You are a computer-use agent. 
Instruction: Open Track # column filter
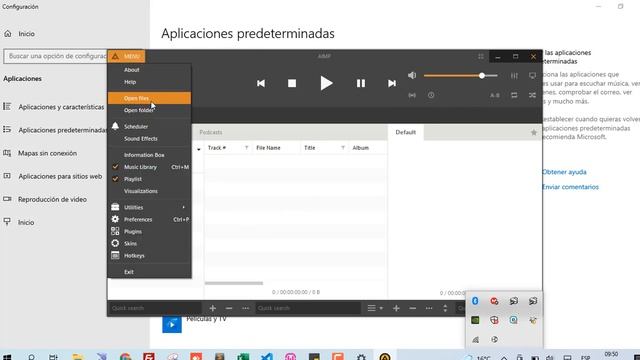[246, 148]
